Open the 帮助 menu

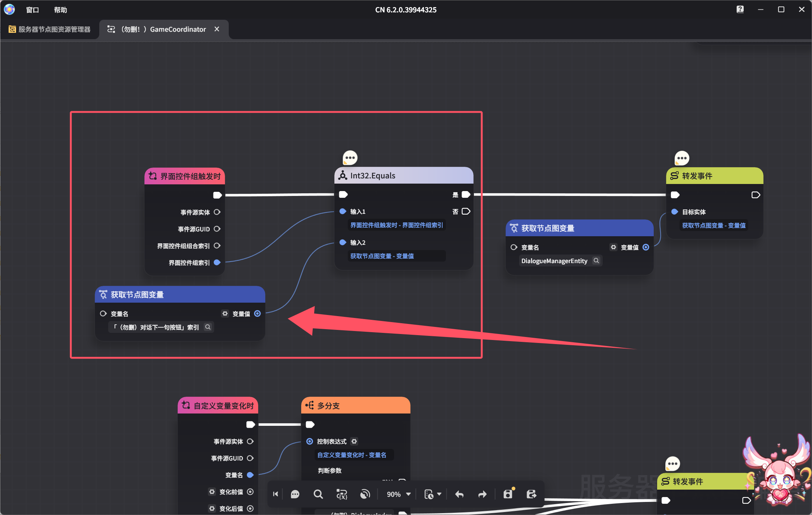(x=60, y=10)
